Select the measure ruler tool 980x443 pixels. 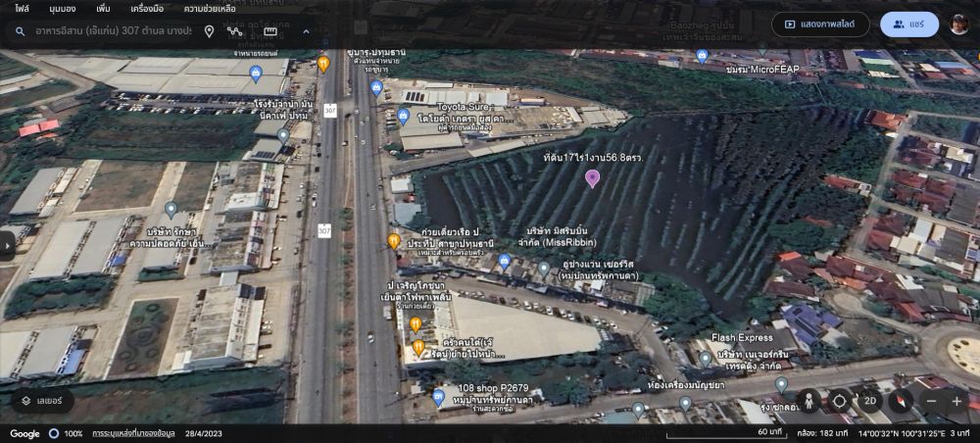[x=270, y=31]
